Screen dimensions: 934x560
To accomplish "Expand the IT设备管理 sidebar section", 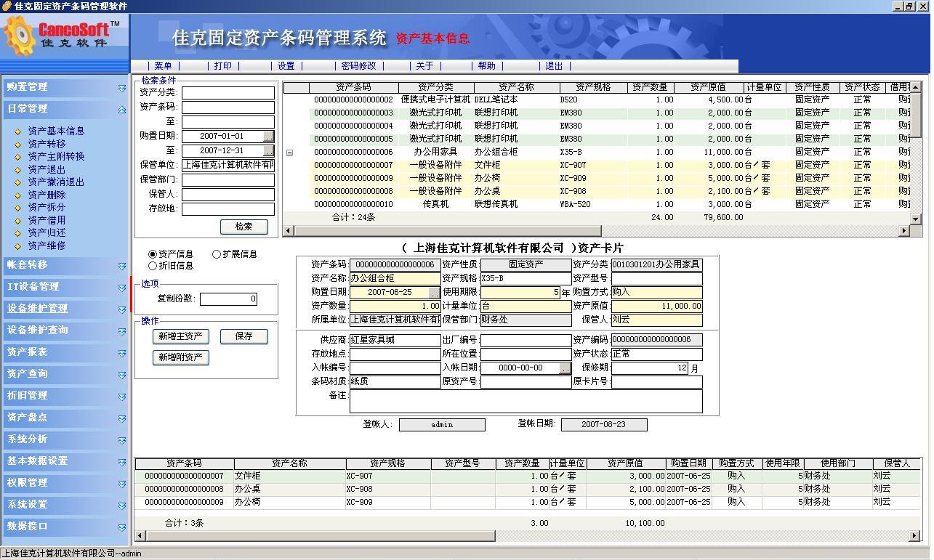I will pos(122,288).
